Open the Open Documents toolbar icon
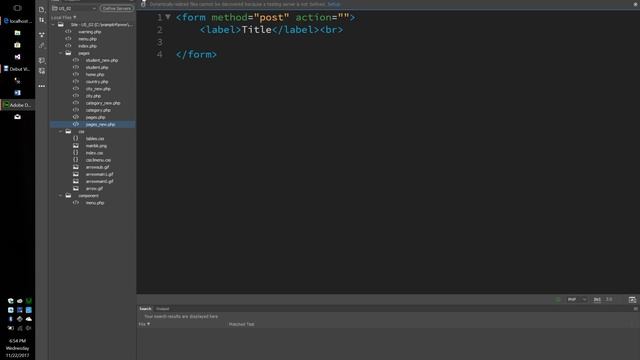This screenshot has height=360, width=640. pos(42,9)
